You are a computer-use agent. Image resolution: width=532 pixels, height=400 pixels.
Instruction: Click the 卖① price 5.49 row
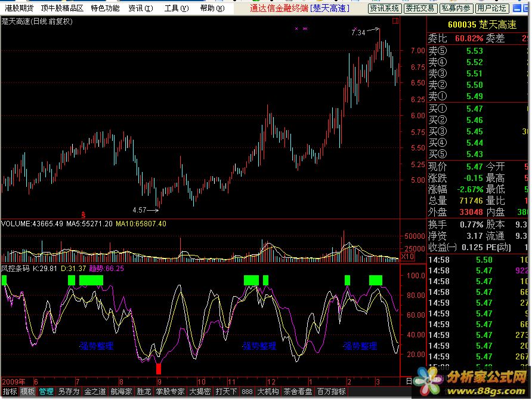(x=477, y=97)
